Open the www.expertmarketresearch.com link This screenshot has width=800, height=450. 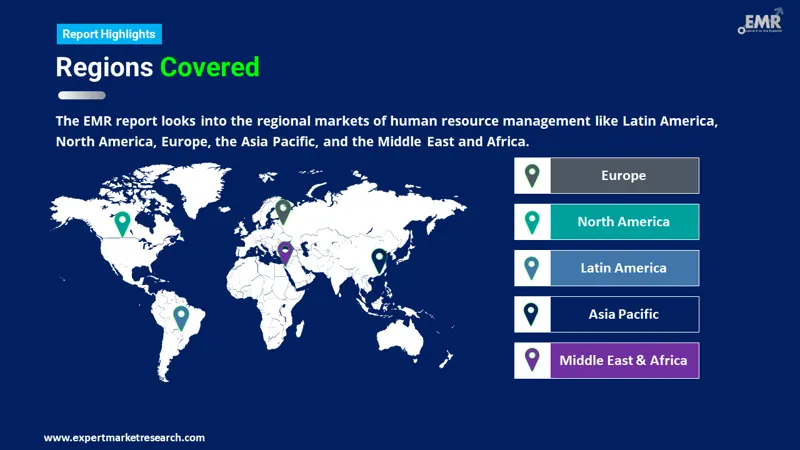pyautogui.click(x=124, y=437)
